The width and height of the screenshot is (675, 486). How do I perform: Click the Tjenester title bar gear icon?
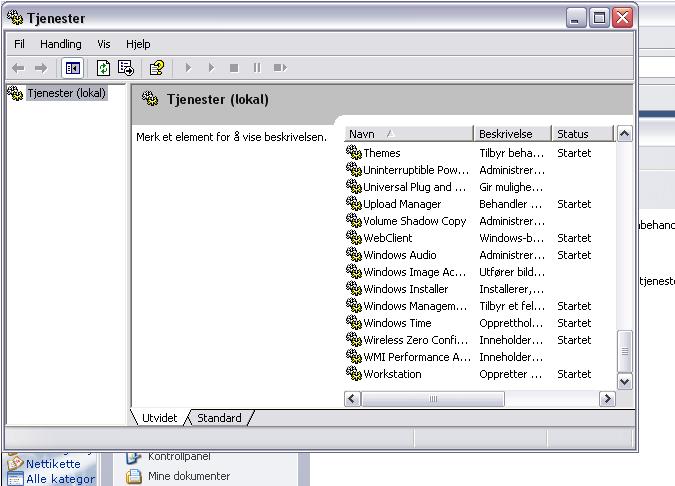[x=15, y=18]
